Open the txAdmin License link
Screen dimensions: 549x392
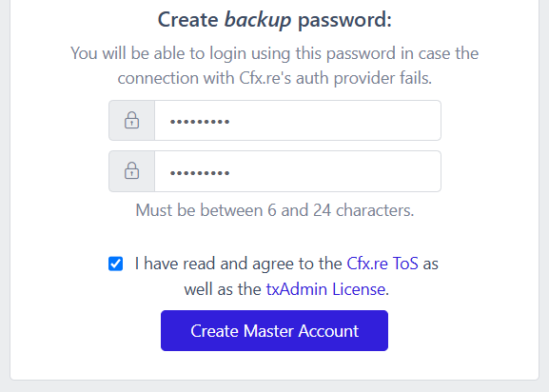click(x=326, y=289)
